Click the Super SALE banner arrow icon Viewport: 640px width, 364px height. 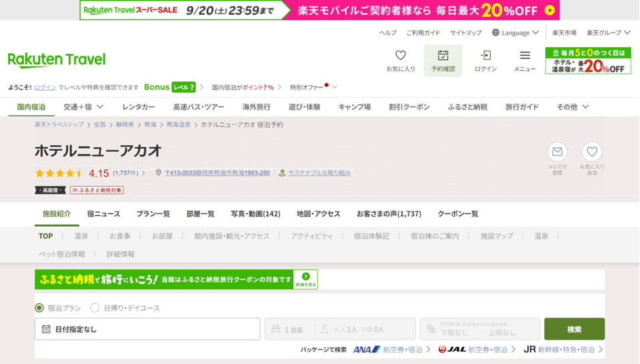click(550, 10)
